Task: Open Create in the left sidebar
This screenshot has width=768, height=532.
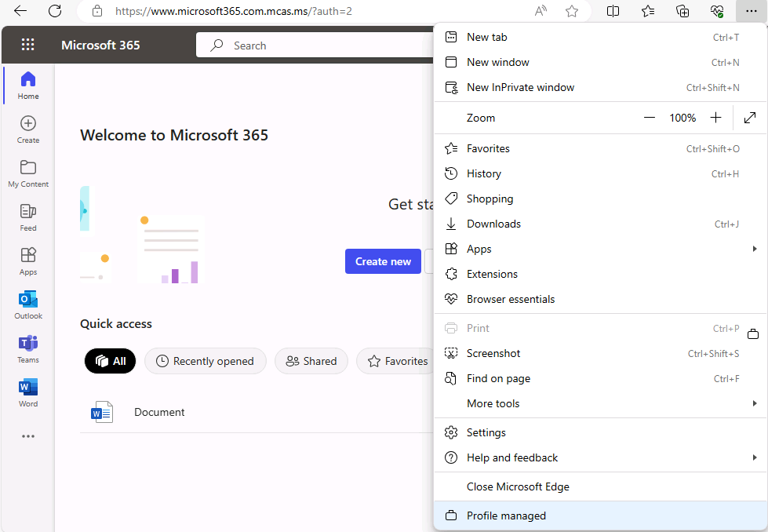Action: coord(28,129)
